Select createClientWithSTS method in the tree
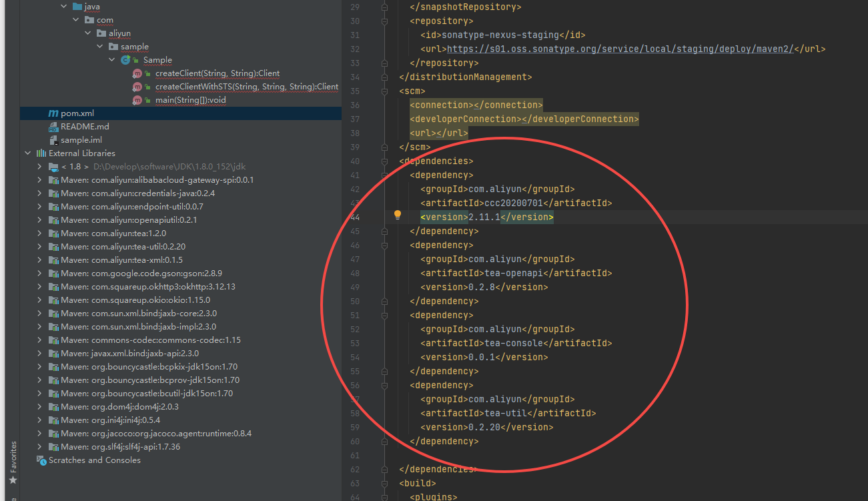The image size is (868, 501). pyautogui.click(x=247, y=87)
